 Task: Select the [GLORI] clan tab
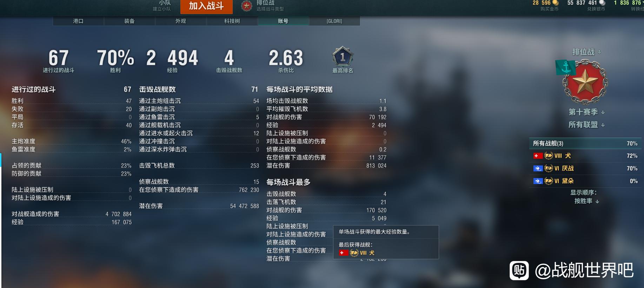click(334, 21)
